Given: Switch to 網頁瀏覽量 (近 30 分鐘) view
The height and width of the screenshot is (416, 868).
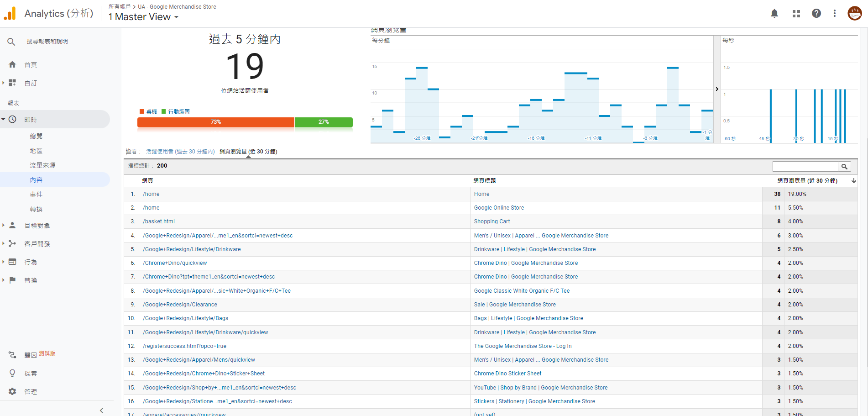Looking at the screenshot, I should [x=248, y=152].
